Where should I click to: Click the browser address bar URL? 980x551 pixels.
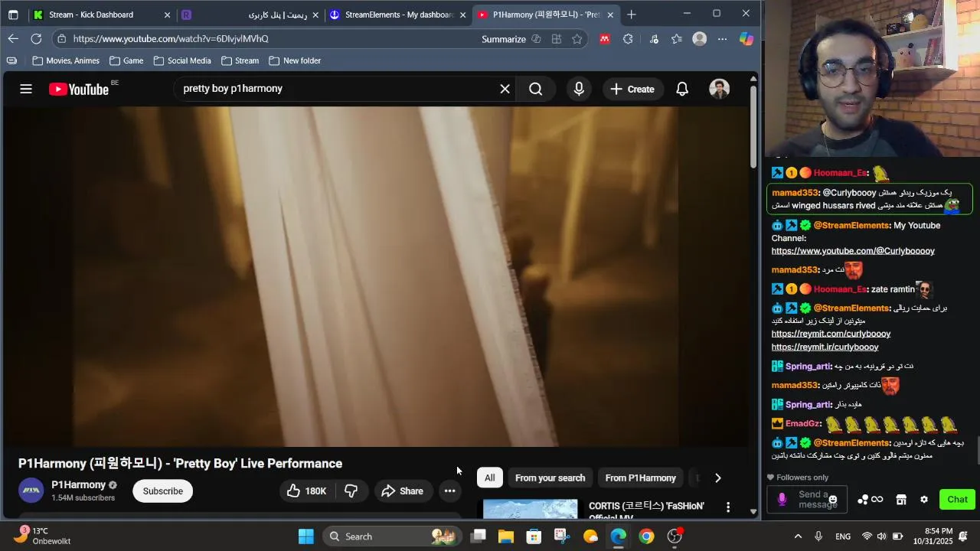coord(171,39)
